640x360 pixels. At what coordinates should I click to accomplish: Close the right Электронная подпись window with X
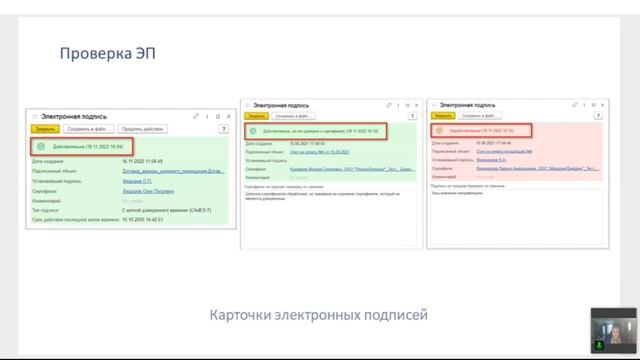[602, 105]
